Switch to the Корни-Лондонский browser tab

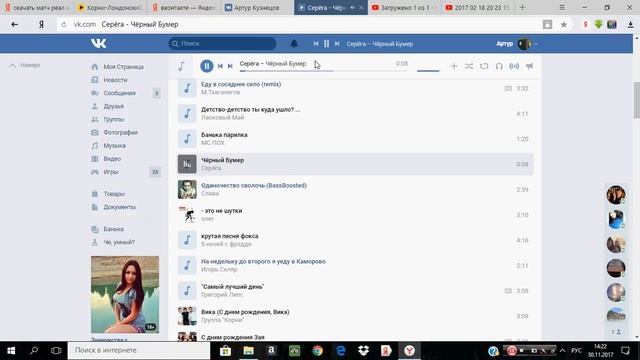[110, 7]
